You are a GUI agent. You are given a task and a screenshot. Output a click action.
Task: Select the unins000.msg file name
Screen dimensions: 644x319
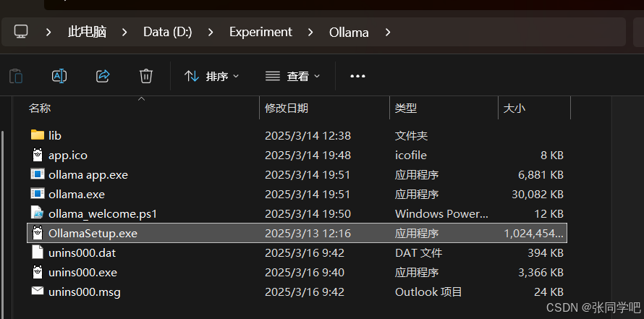coord(85,292)
